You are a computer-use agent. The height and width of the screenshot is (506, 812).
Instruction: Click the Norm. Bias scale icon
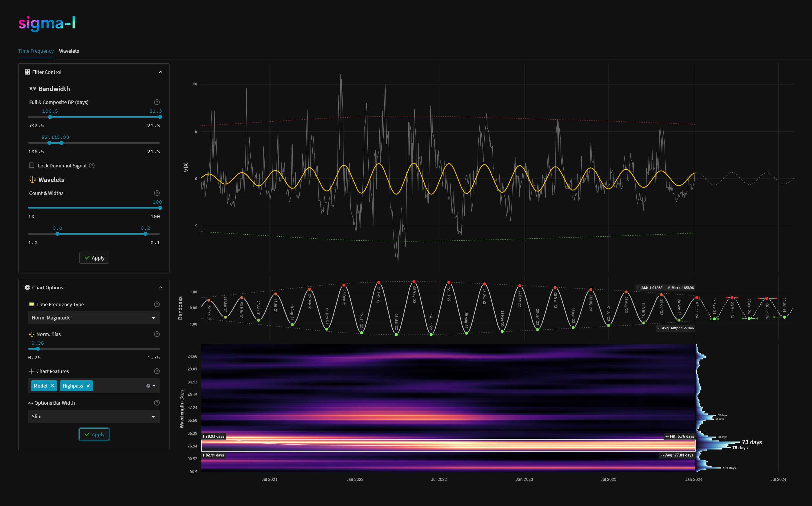32,334
